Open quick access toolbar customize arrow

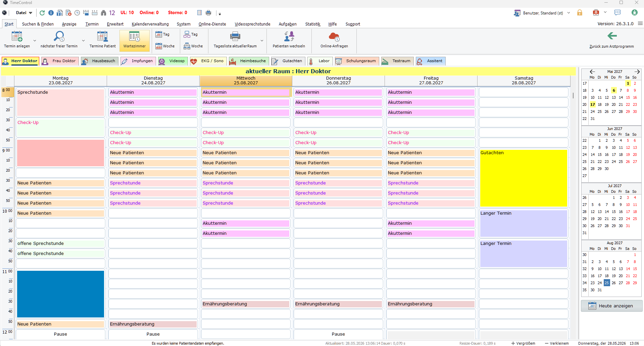pos(220,13)
